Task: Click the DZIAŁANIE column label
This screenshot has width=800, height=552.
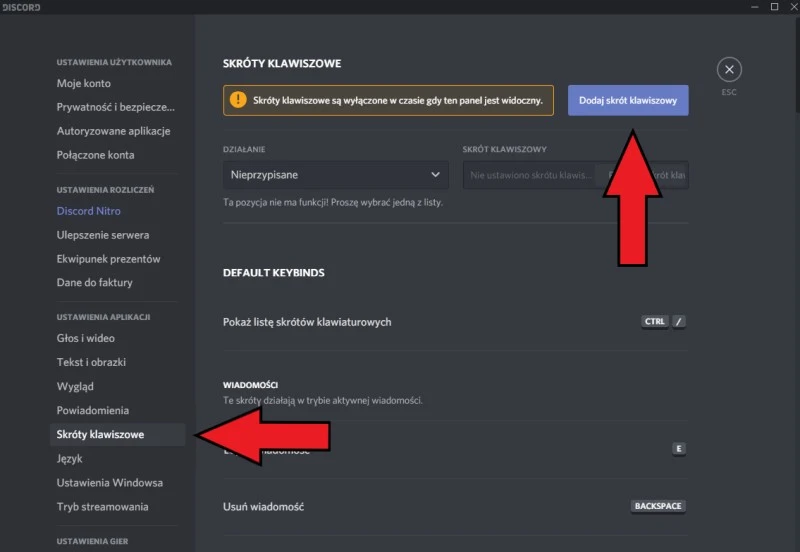Action: pos(244,149)
